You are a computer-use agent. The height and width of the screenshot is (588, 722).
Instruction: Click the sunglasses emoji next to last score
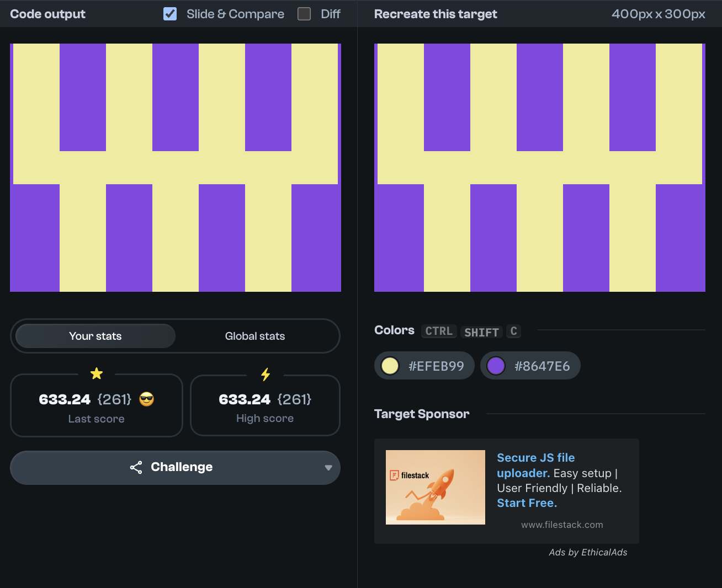click(x=147, y=399)
